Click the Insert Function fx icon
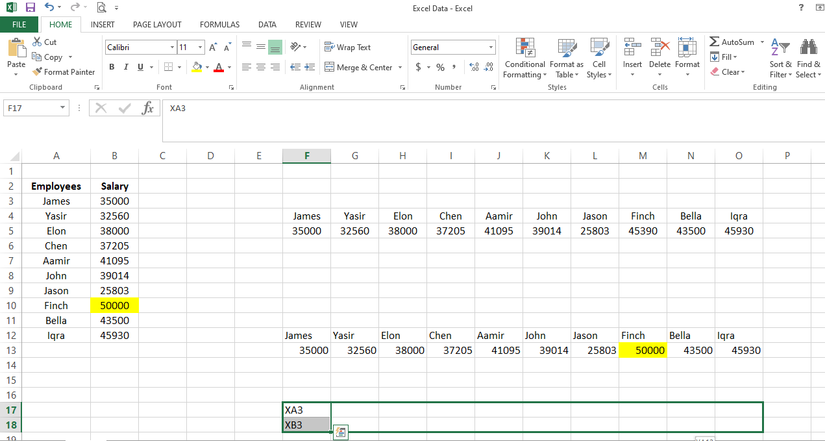This screenshot has width=825, height=441. [x=147, y=108]
